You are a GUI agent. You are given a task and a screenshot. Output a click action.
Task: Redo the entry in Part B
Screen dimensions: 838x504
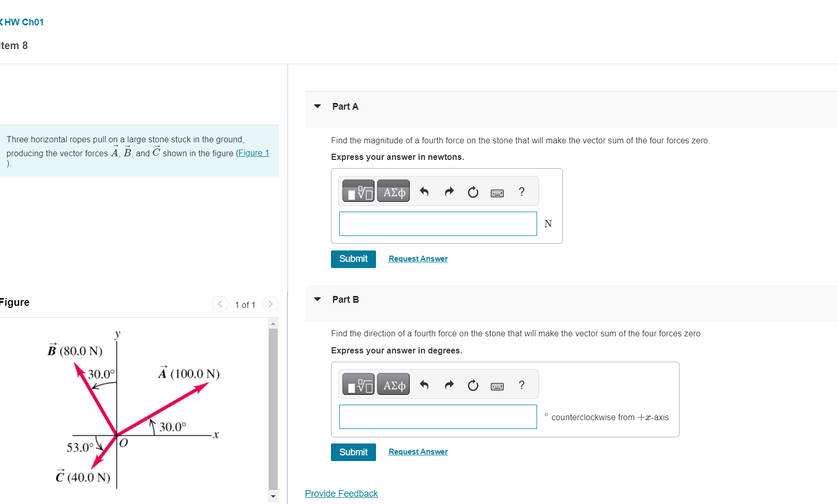point(449,385)
